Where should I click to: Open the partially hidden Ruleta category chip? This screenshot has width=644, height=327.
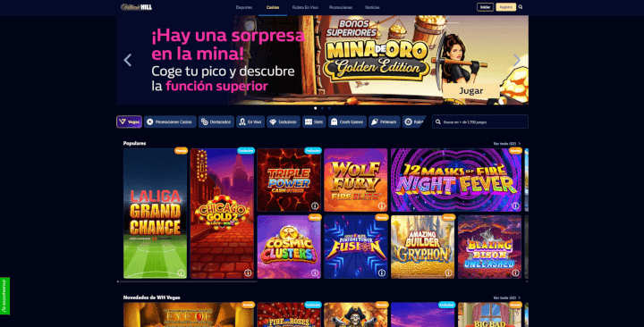[414, 122]
